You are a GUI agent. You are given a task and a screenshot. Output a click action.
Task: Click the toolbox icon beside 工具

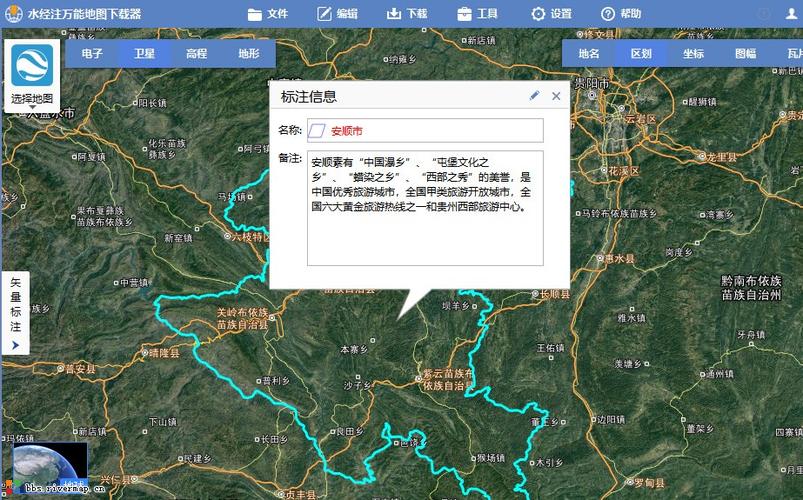tap(464, 14)
